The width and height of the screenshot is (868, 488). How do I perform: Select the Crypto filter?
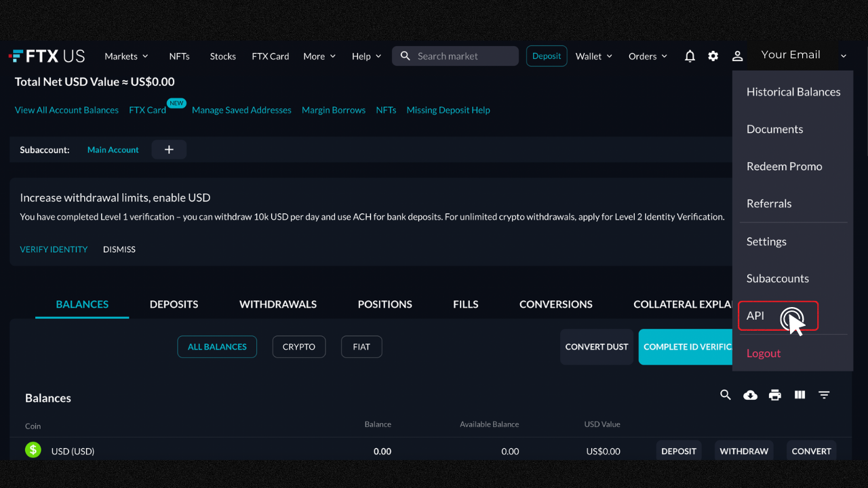tap(299, 346)
